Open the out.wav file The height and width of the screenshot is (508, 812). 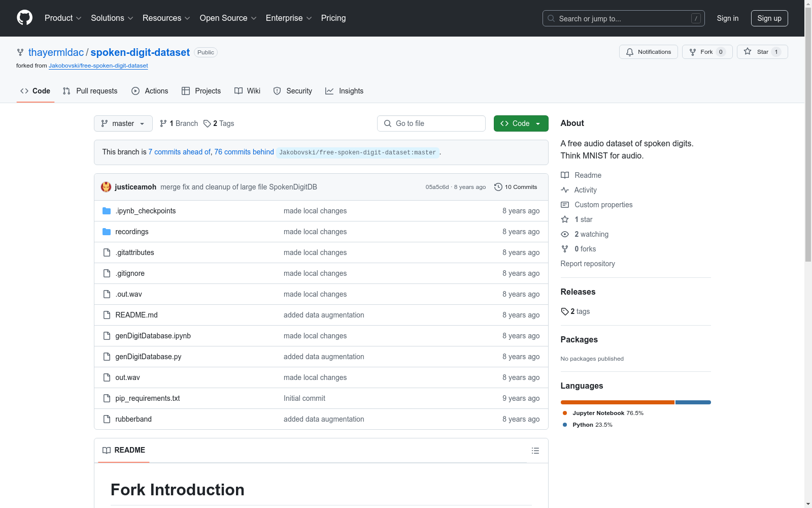click(127, 377)
